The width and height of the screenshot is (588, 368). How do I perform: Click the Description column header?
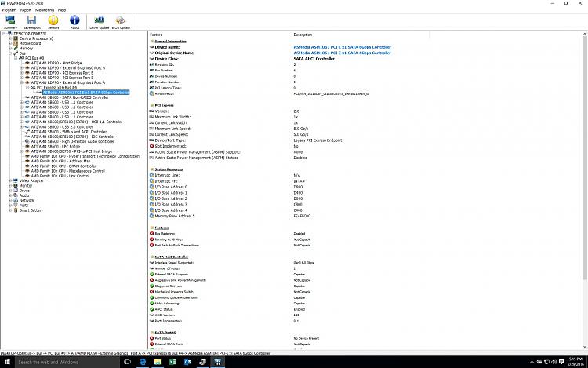coord(303,35)
